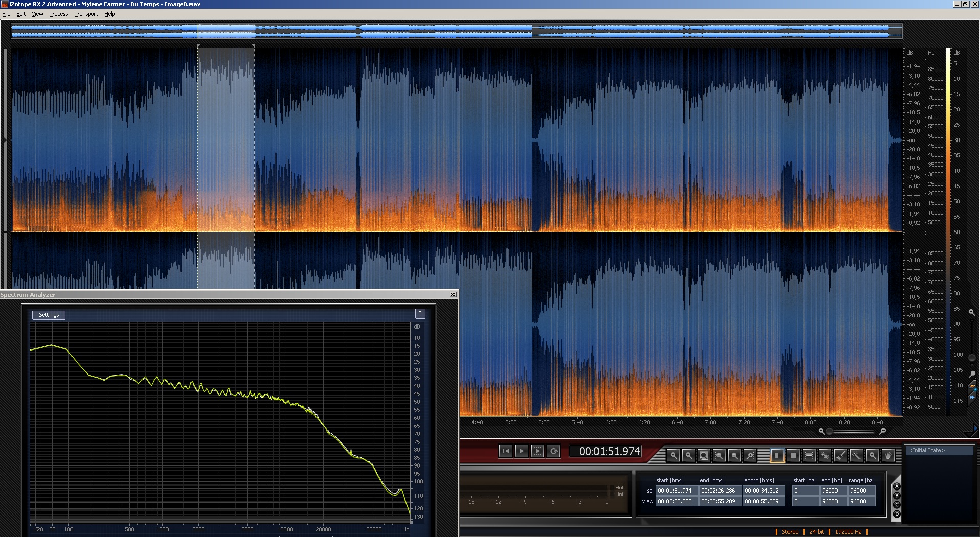Open the View menu

coord(37,14)
